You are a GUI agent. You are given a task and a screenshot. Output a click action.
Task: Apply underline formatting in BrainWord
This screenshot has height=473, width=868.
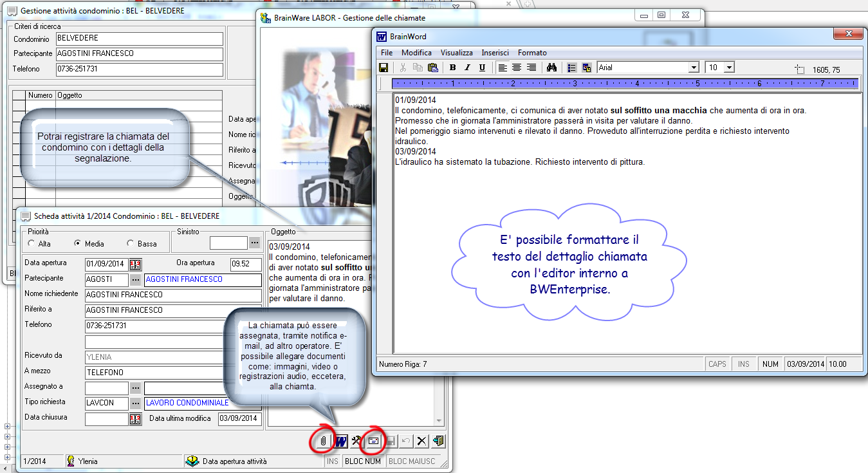point(482,68)
